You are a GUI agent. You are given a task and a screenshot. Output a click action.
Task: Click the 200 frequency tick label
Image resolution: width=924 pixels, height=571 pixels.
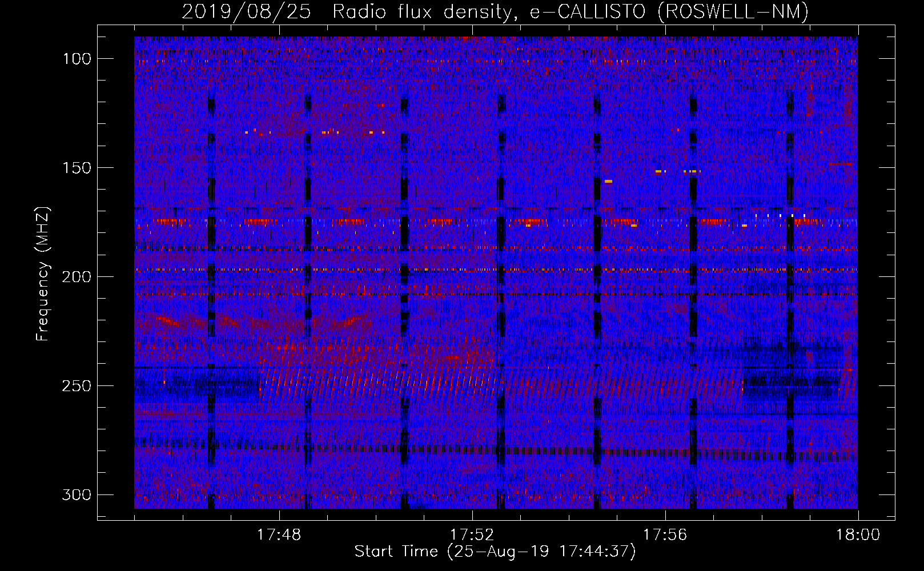click(x=77, y=277)
